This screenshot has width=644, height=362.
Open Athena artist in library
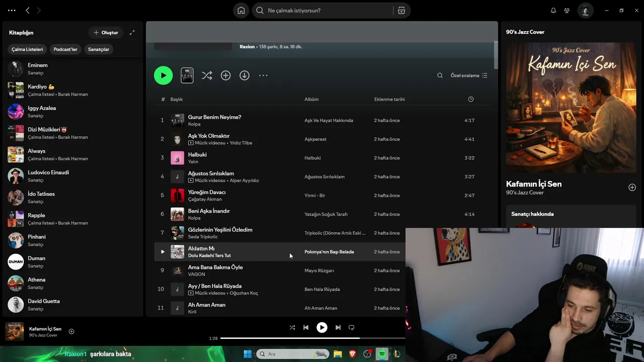[73, 283]
